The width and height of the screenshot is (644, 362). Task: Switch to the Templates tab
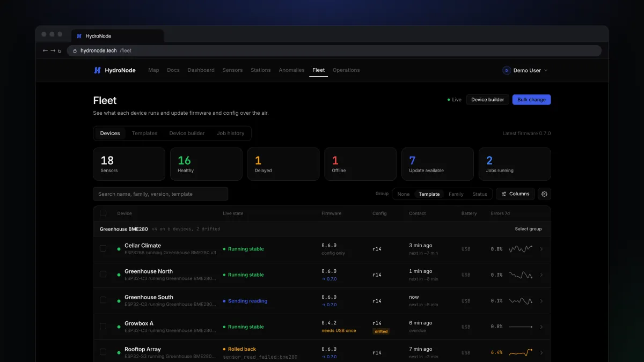(145, 134)
